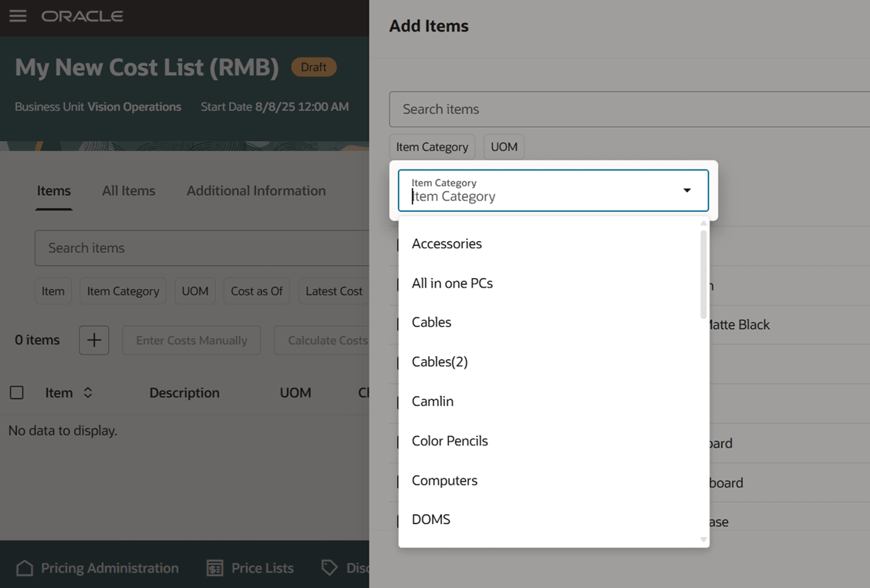The width and height of the screenshot is (870, 588).
Task: Click the Draft status badge
Action: [x=313, y=67]
